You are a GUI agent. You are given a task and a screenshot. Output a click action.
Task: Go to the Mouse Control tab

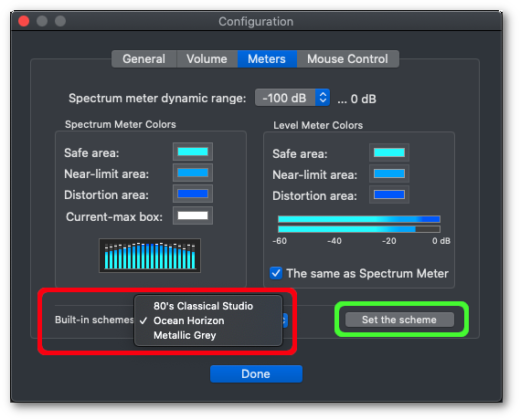[347, 59]
